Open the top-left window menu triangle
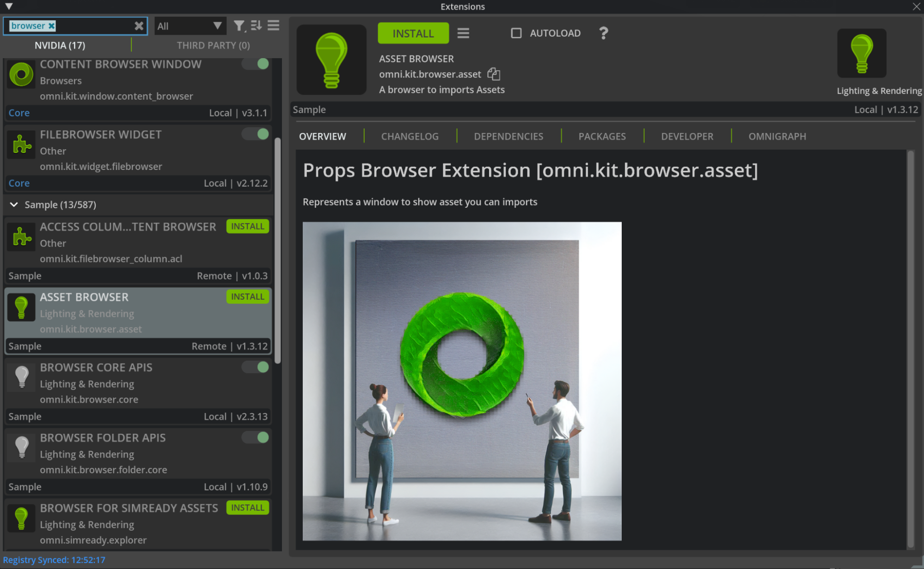This screenshot has width=924, height=569. [9, 6]
